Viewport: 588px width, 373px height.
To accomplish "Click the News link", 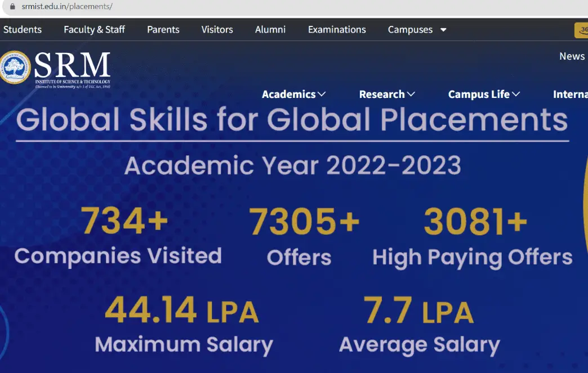I will coord(572,56).
